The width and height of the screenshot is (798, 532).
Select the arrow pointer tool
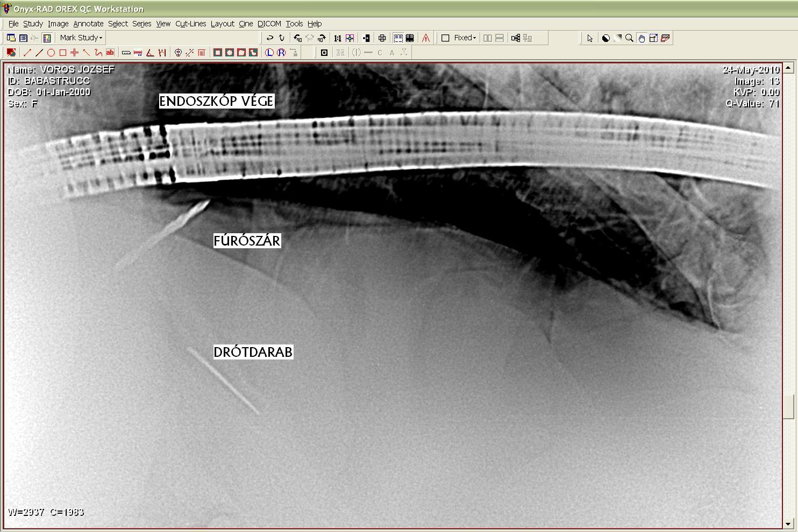pyautogui.click(x=590, y=38)
